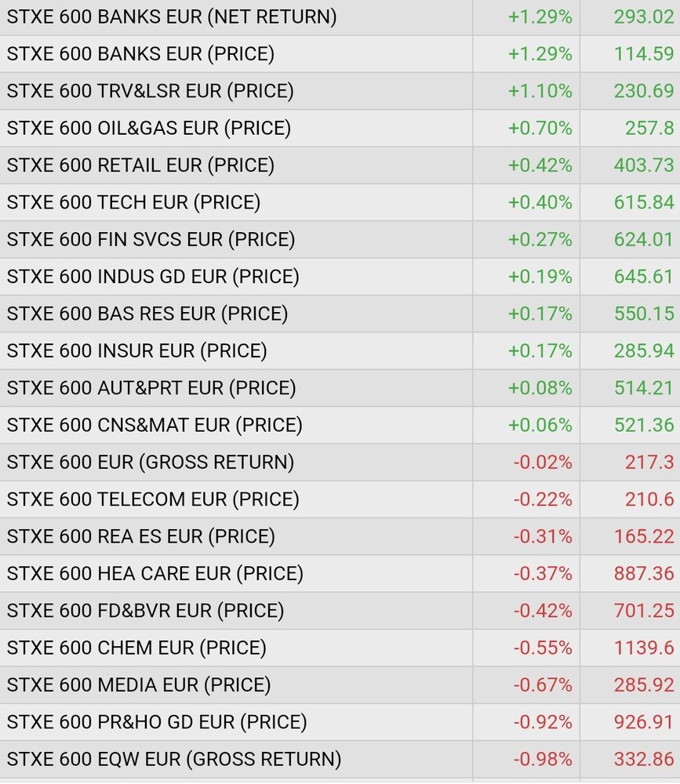Select STXE 600 BAS RES EUR row
Screen dimensions: 680x784
pyautogui.click(x=147, y=314)
